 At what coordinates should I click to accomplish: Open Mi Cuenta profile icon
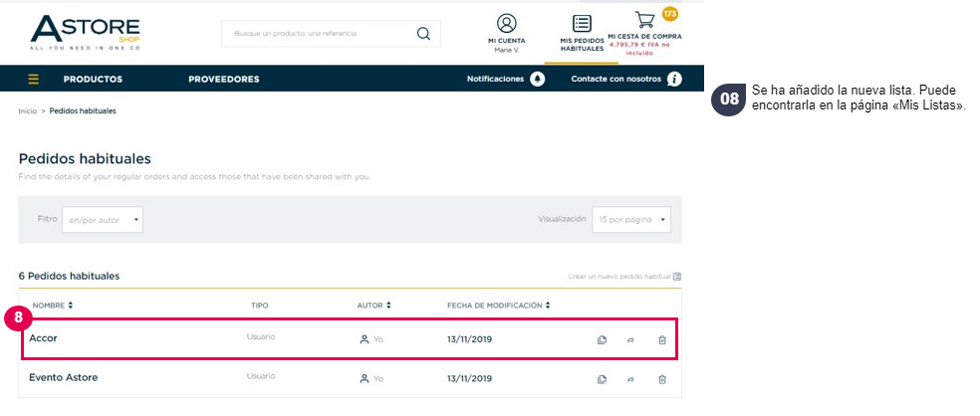(x=506, y=23)
